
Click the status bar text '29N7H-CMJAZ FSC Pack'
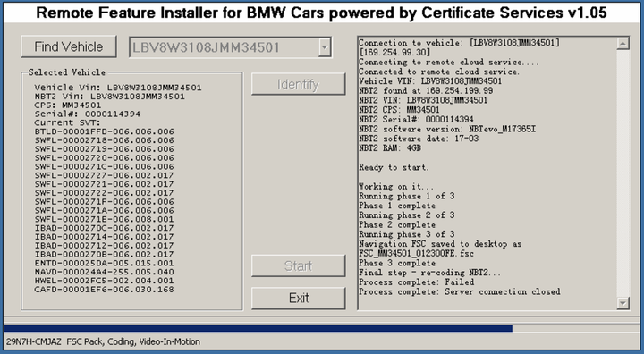coord(55,341)
